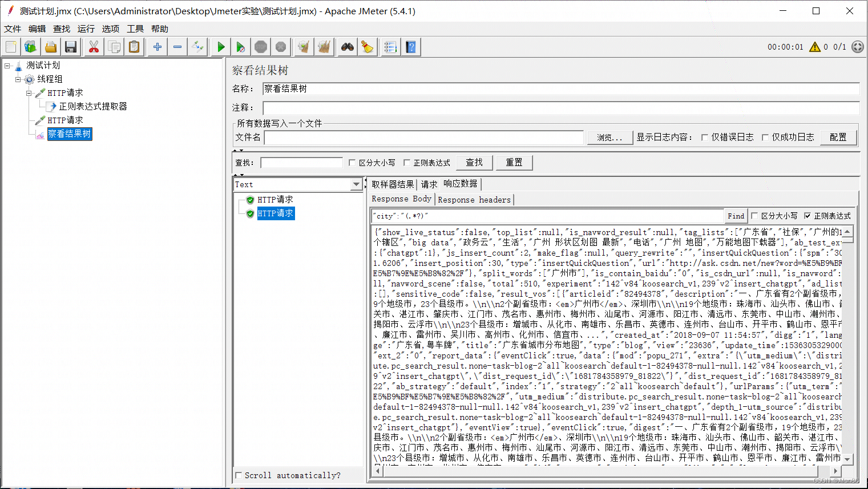Click the Clear broom icon
The width and height of the screenshot is (868, 489).
point(304,47)
